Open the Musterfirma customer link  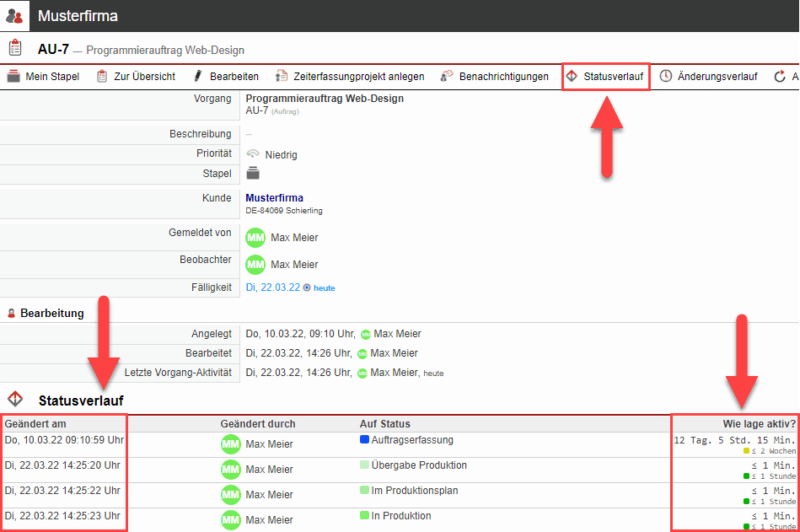(274, 198)
